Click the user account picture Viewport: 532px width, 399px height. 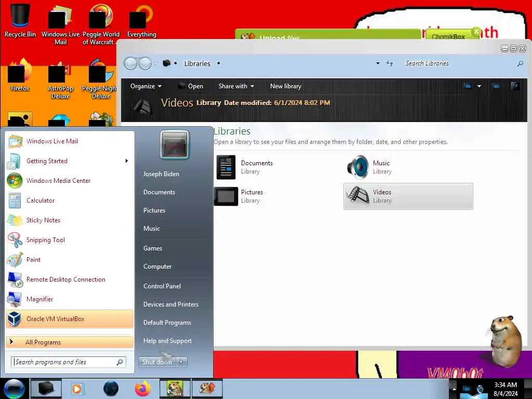[x=175, y=144]
